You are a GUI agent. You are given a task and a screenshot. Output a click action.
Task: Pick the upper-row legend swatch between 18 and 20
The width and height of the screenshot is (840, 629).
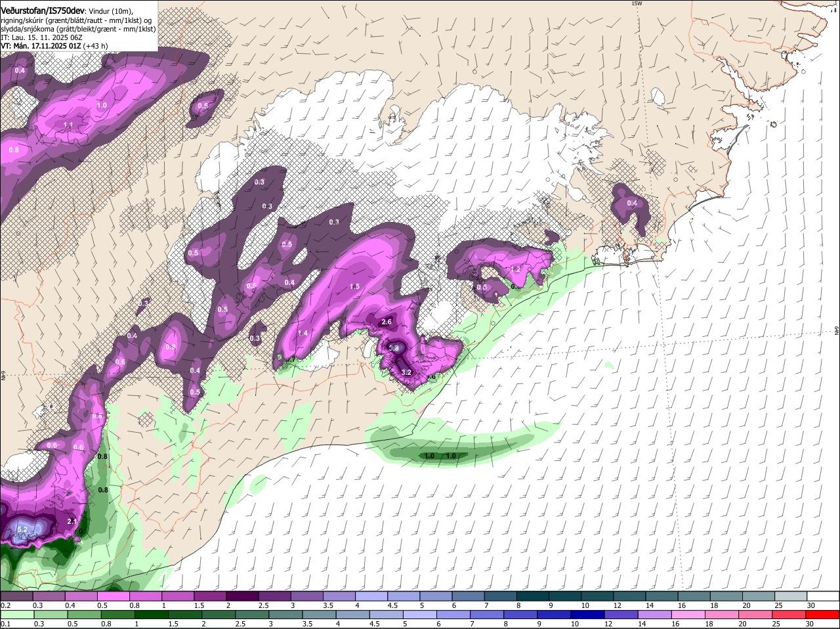click(x=725, y=596)
